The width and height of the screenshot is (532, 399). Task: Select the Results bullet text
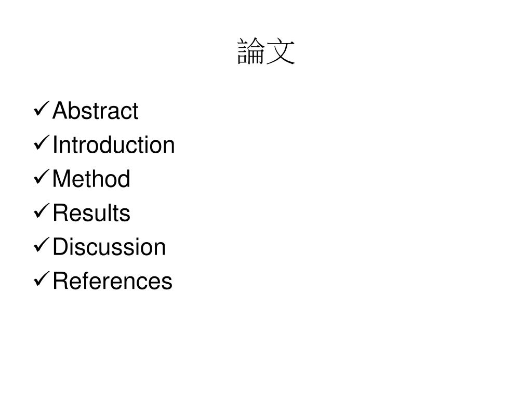coord(91,212)
